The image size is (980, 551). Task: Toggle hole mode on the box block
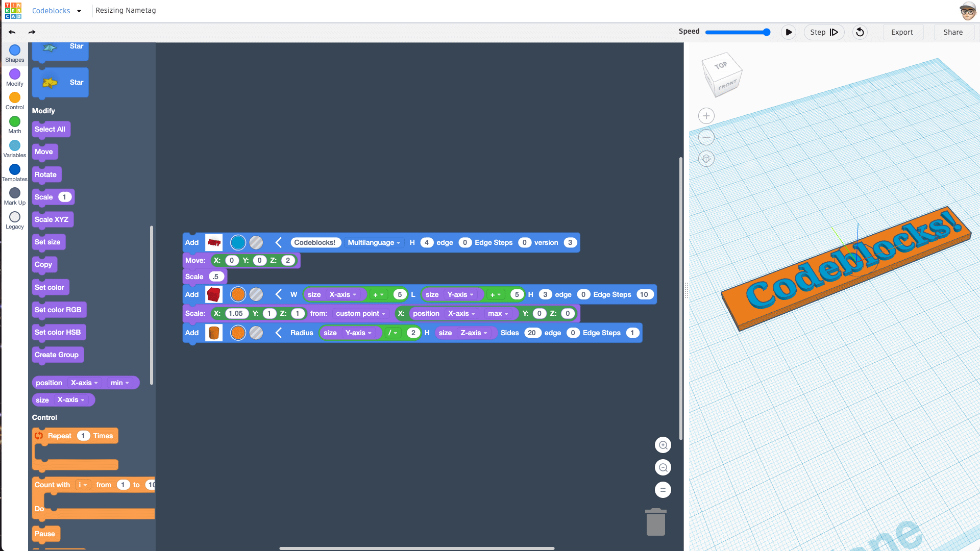click(256, 295)
